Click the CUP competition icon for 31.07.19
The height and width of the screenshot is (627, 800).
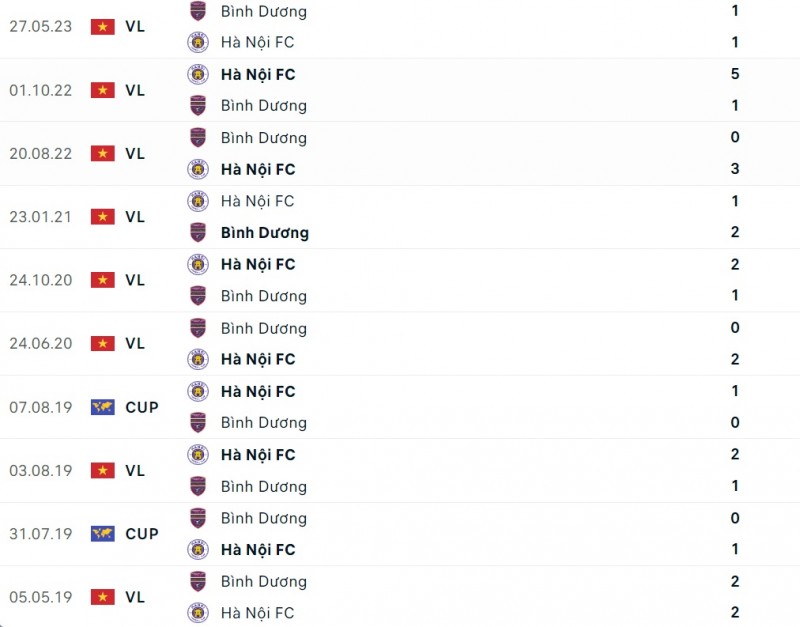pyautogui.click(x=103, y=534)
